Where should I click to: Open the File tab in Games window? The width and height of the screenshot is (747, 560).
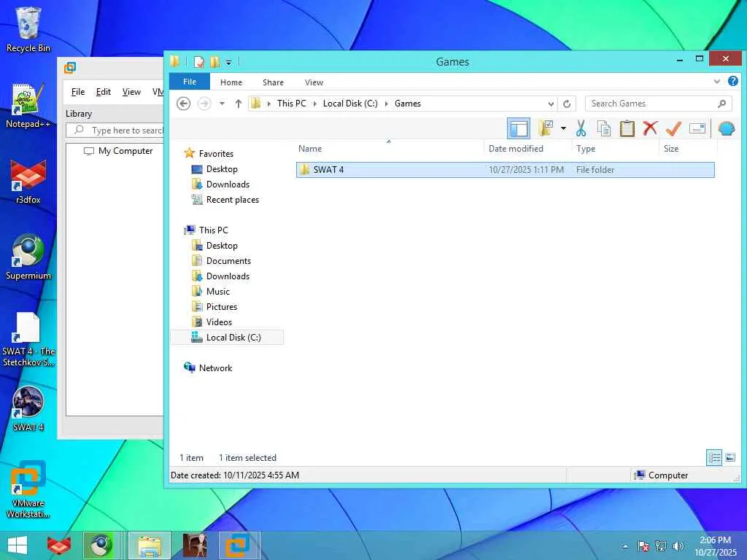(x=190, y=82)
